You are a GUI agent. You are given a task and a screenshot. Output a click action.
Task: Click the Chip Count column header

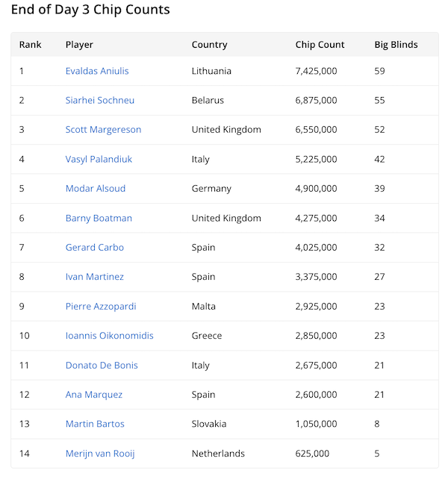(x=320, y=45)
